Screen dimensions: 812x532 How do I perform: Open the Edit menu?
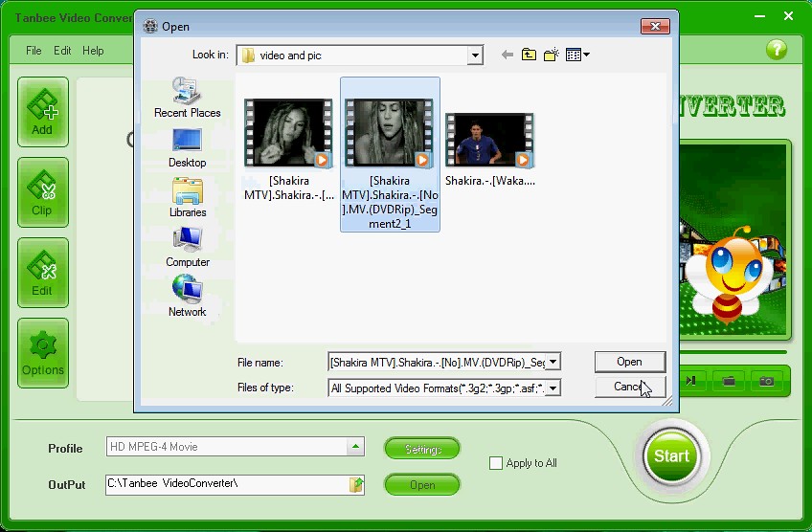point(62,51)
